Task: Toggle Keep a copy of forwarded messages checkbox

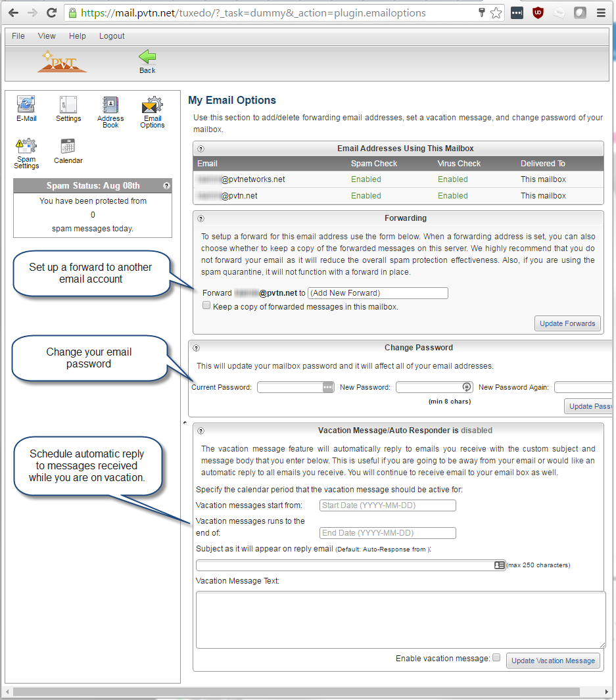Action: pos(206,306)
